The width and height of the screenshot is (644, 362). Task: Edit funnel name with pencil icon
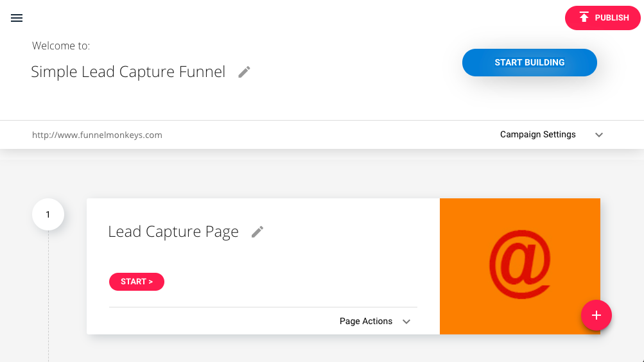245,72
